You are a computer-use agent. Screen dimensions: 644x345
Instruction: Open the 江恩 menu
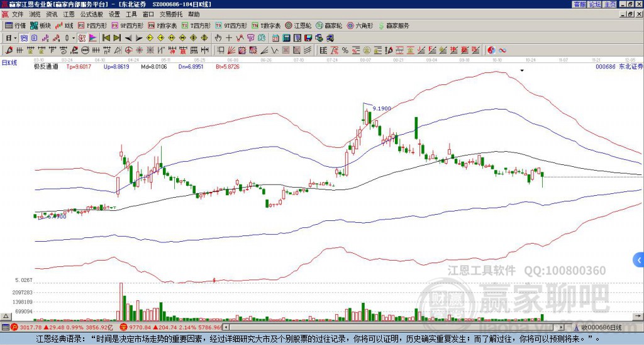pos(69,14)
